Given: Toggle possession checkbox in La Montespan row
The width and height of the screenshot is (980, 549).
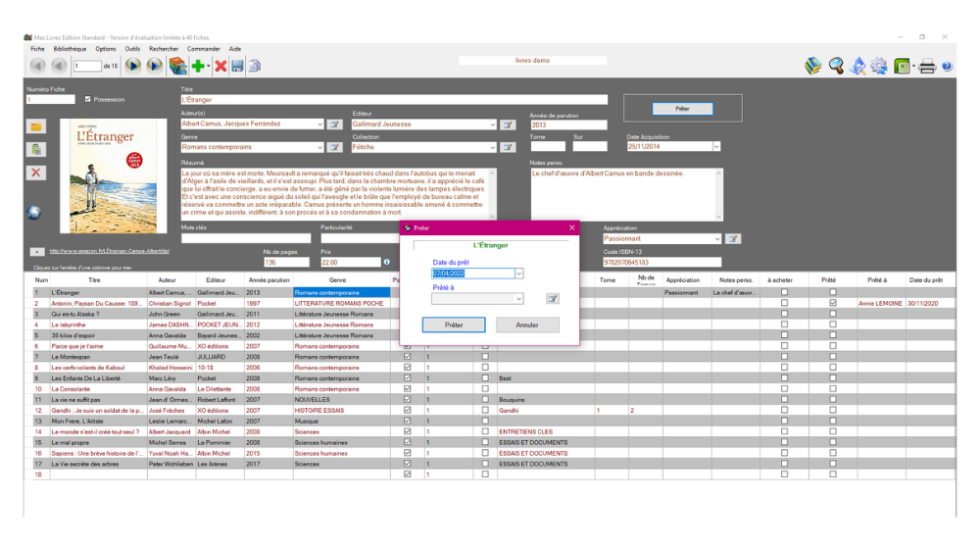Looking at the screenshot, I should [408, 357].
